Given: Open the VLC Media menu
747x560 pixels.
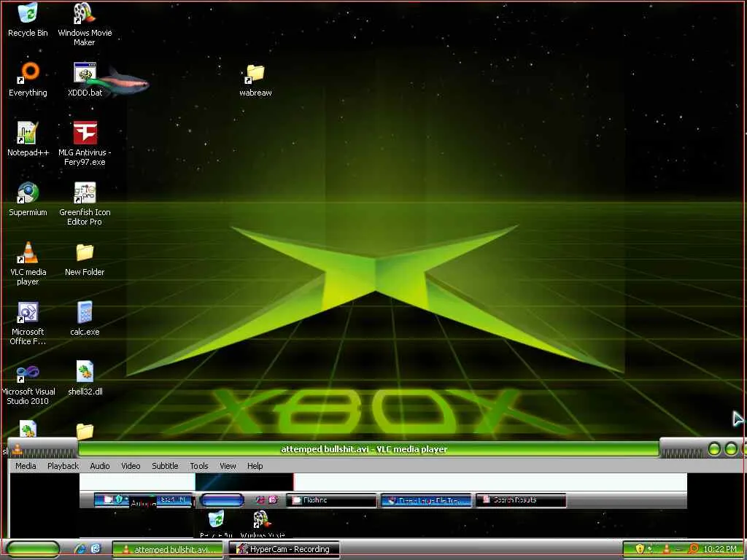Looking at the screenshot, I should point(26,466).
